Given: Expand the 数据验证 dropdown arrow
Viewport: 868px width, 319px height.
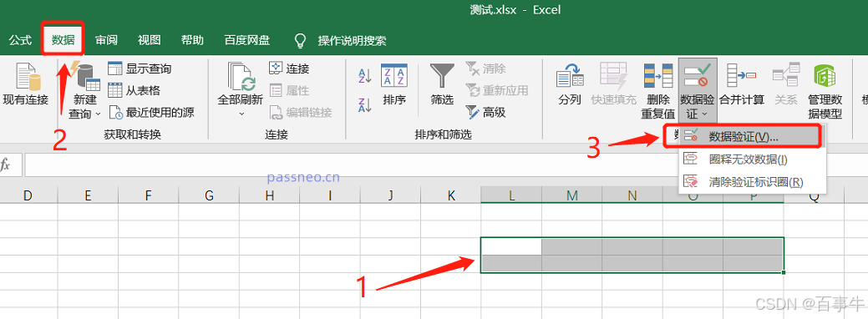Looking at the screenshot, I should (x=704, y=114).
